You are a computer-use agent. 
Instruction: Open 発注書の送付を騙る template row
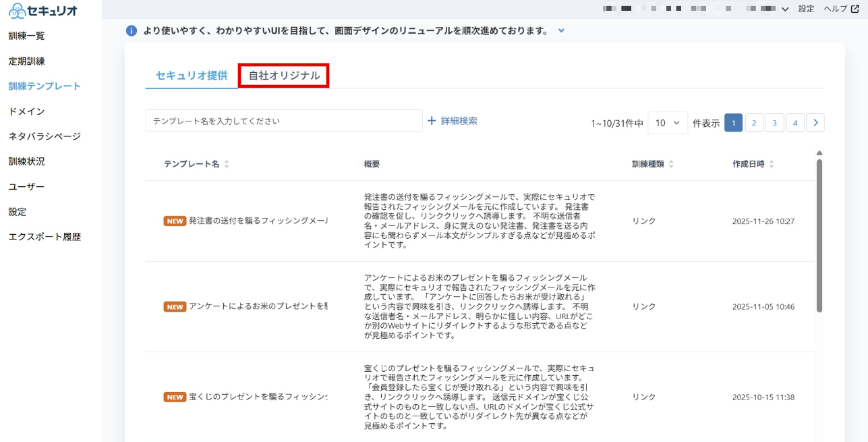click(480, 221)
